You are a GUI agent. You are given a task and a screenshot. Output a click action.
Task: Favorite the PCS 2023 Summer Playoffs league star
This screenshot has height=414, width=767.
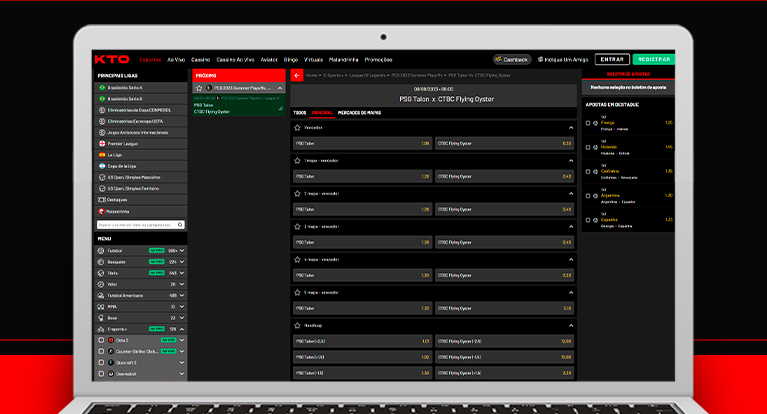coord(199,88)
